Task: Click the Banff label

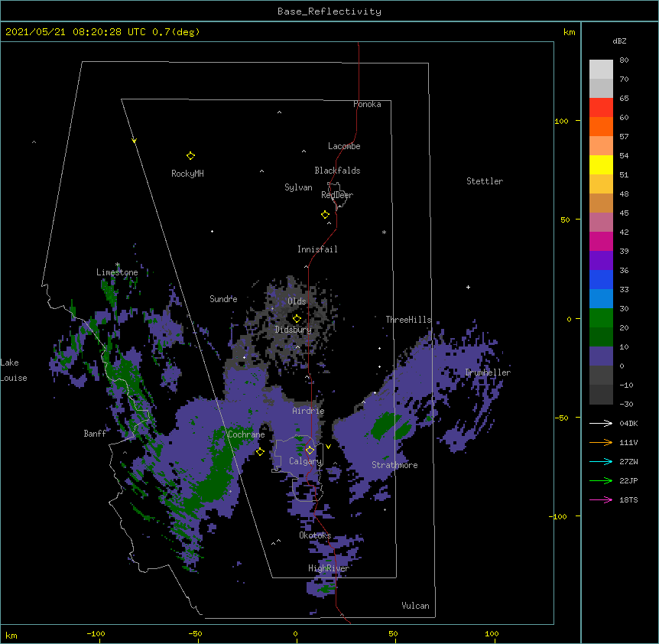Action: coord(95,434)
